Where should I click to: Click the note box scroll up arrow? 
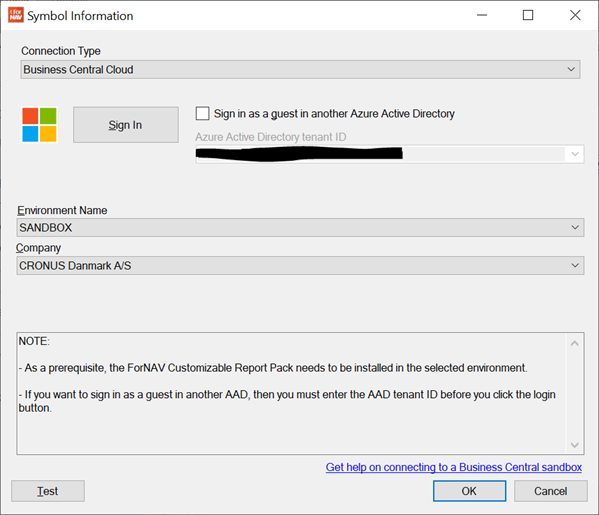[x=575, y=343]
